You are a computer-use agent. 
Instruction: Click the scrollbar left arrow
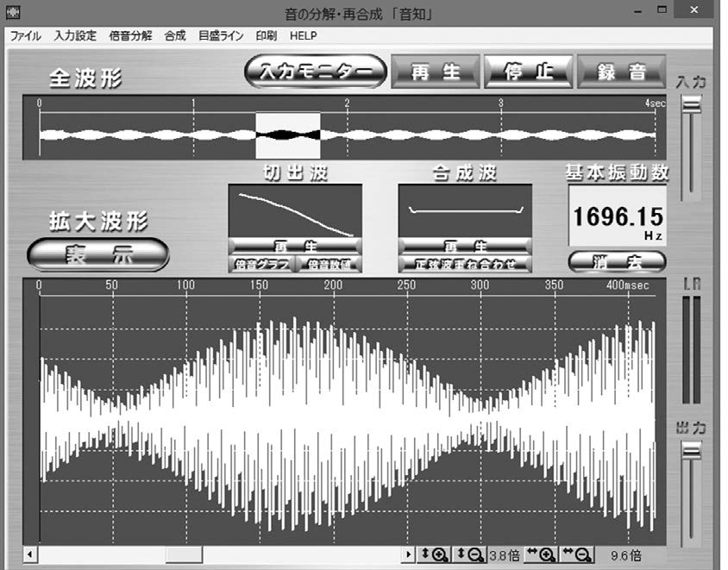coord(31,554)
